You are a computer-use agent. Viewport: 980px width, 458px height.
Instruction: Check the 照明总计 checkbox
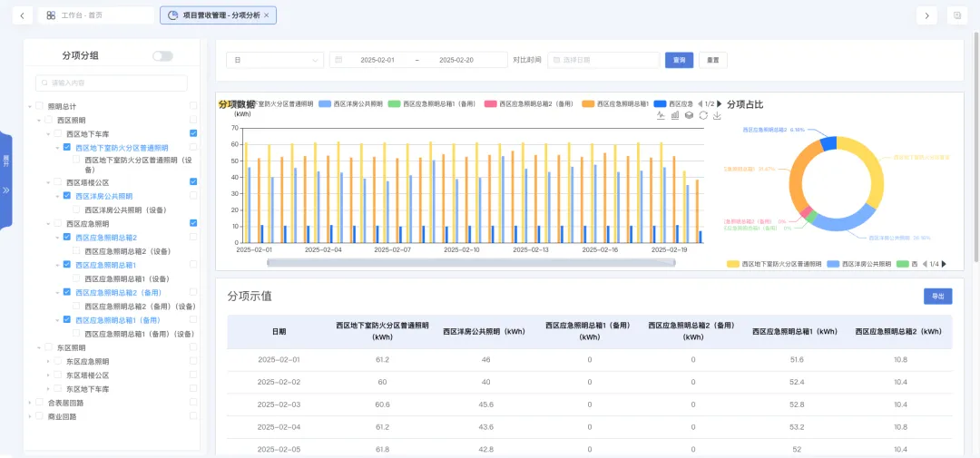pyautogui.click(x=40, y=106)
